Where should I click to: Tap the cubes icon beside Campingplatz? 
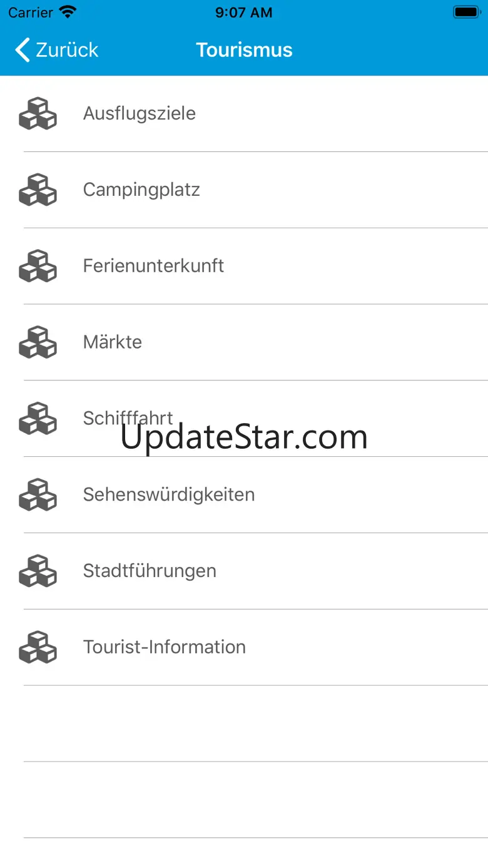[x=38, y=190]
